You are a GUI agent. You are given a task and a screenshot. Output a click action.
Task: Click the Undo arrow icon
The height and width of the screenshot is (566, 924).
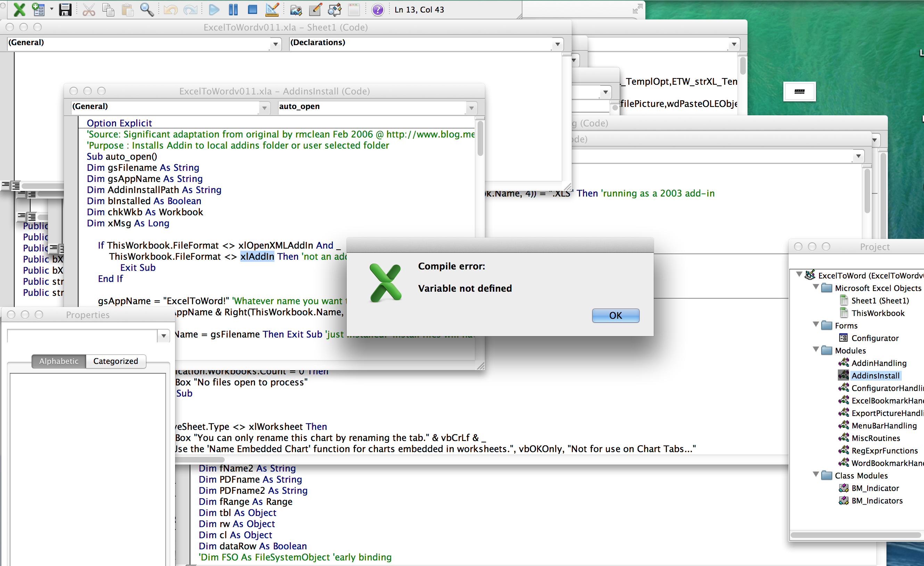click(171, 9)
